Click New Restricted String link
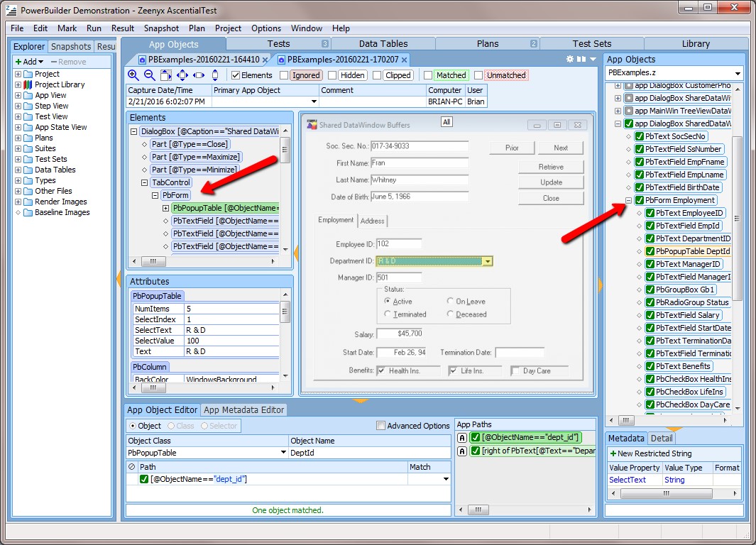 [x=650, y=453]
